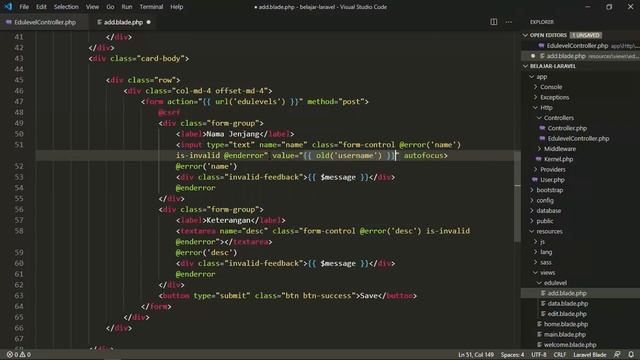Click the feedback icon in status bar

pyautogui.click(x=617, y=355)
